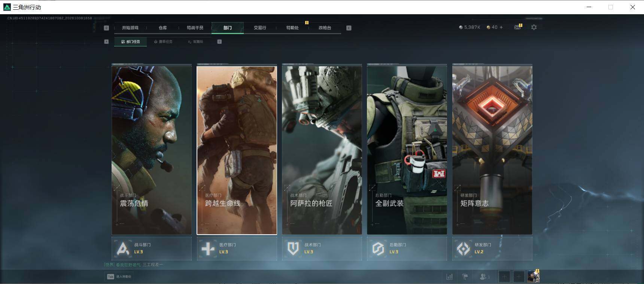Click the 5,387K currency balance
This screenshot has height=284, width=644.
coord(470,27)
